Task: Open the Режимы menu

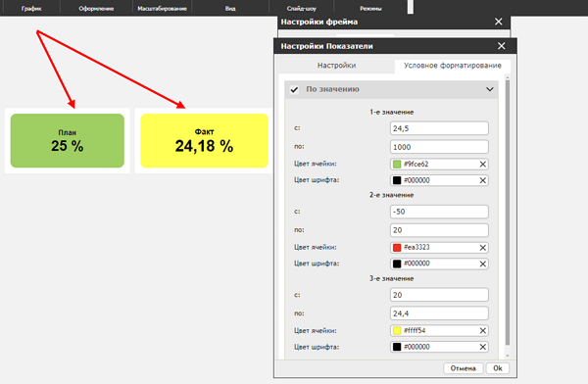Action: [370, 8]
